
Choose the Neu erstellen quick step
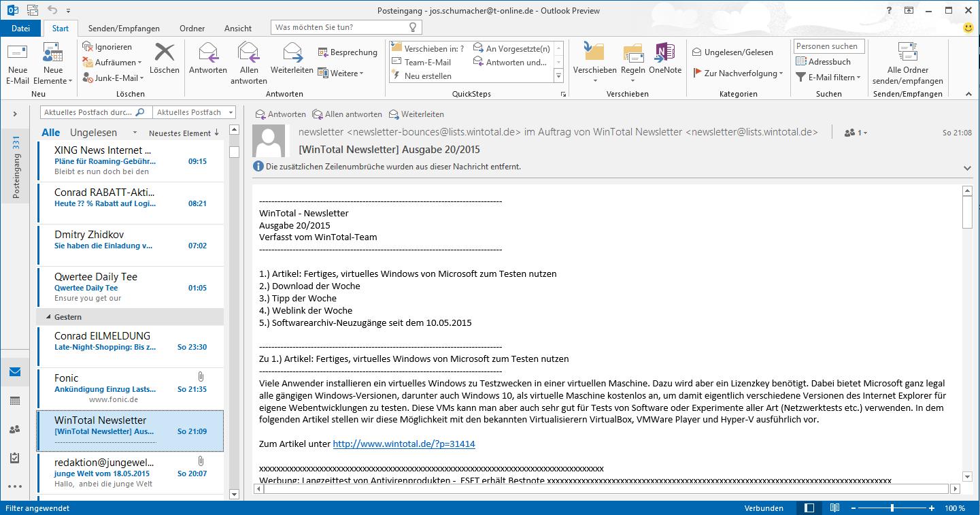point(422,76)
